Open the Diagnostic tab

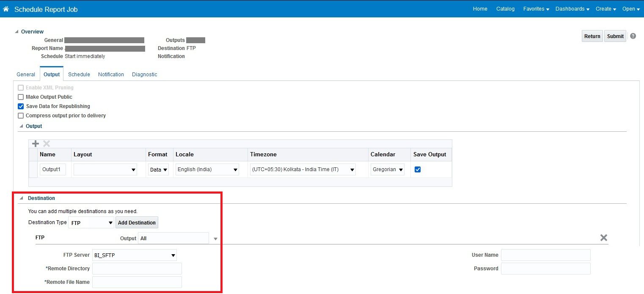tap(144, 75)
